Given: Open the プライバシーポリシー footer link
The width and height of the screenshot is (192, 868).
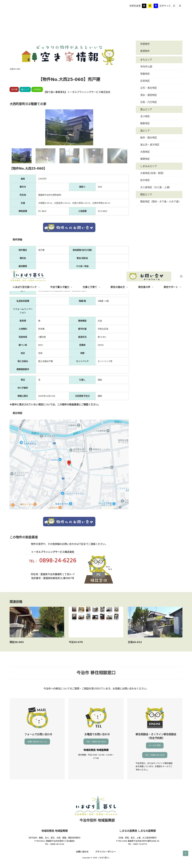Looking at the screenshot, I should point(106,852).
